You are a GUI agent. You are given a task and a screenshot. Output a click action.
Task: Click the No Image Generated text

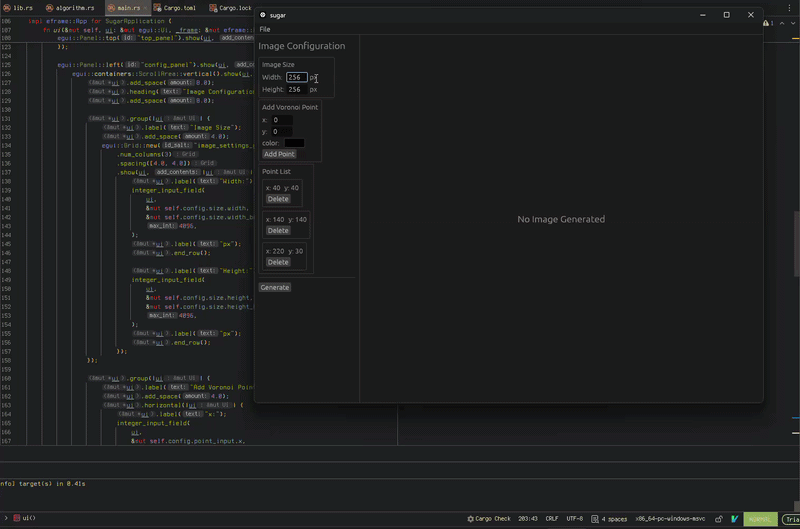click(x=561, y=219)
